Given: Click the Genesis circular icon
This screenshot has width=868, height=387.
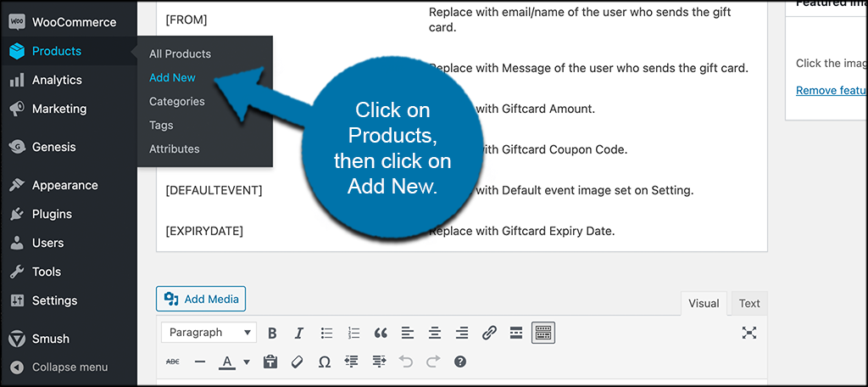Looking at the screenshot, I should (x=17, y=147).
